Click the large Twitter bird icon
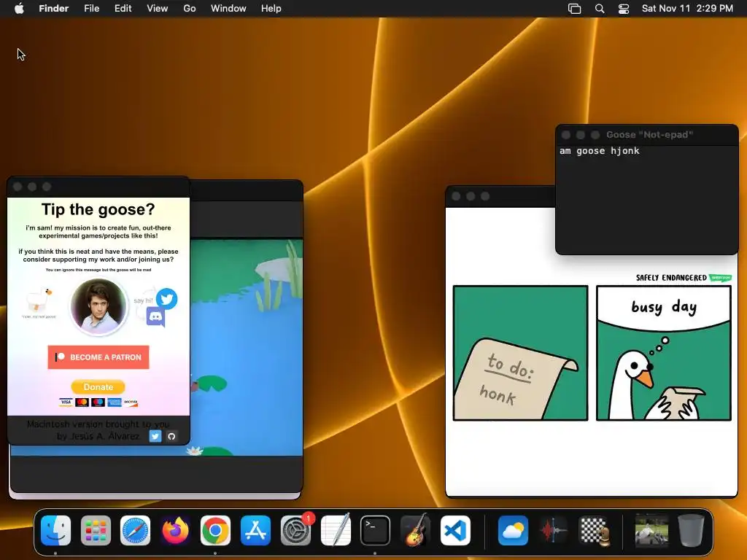 pyautogui.click(x=167, y=299)
